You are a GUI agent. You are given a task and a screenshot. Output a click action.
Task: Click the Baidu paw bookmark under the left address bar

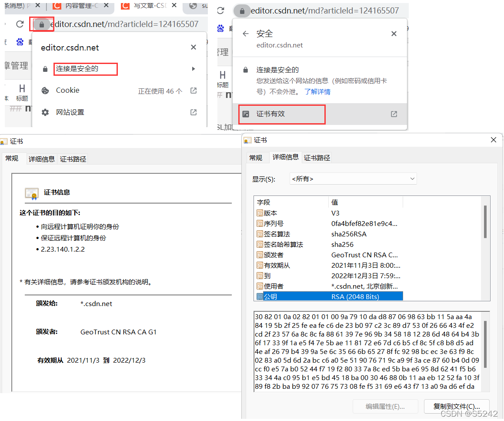20,42
